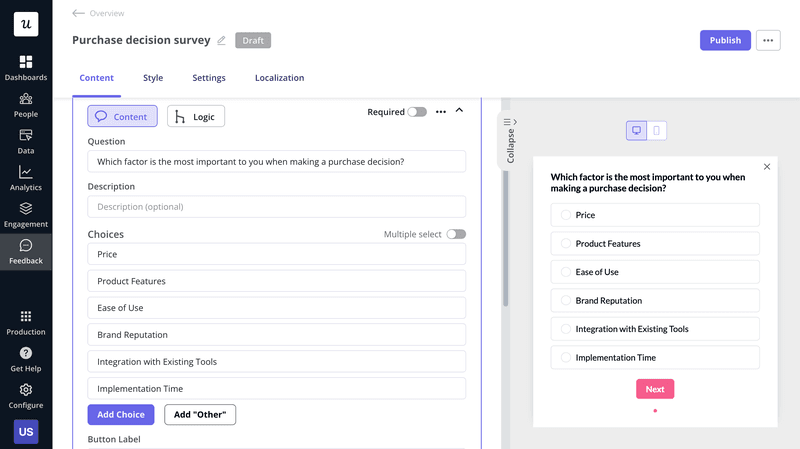The height and width of the screenshot is (449, 800).
Task: Open the Engagement section
Action: 26,215
